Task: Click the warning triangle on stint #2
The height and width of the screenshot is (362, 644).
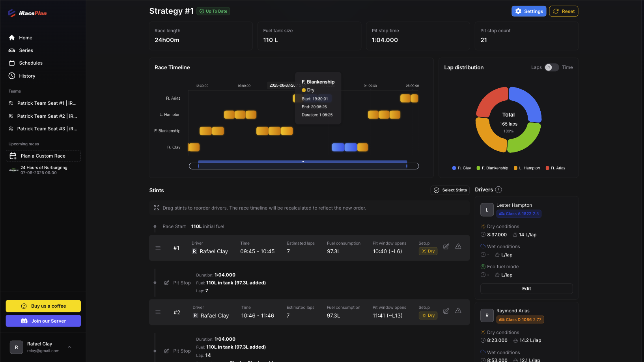Action: [458, 311]
